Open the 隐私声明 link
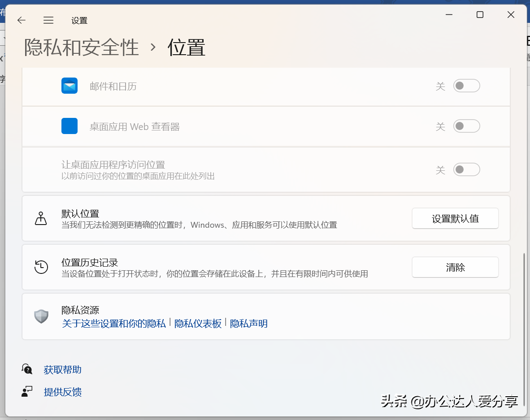This screenshot has height=420, width=530. click(x=249, y=323)
